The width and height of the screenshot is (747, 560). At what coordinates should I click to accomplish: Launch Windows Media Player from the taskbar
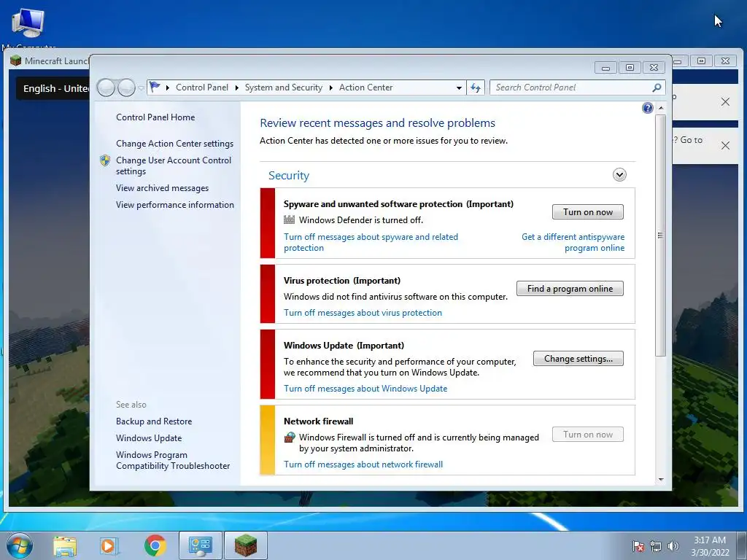(109, 545)
